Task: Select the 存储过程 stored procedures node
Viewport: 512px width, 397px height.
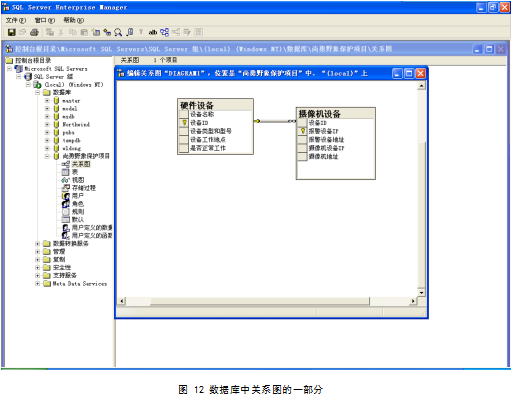Action: coord(84,188)
